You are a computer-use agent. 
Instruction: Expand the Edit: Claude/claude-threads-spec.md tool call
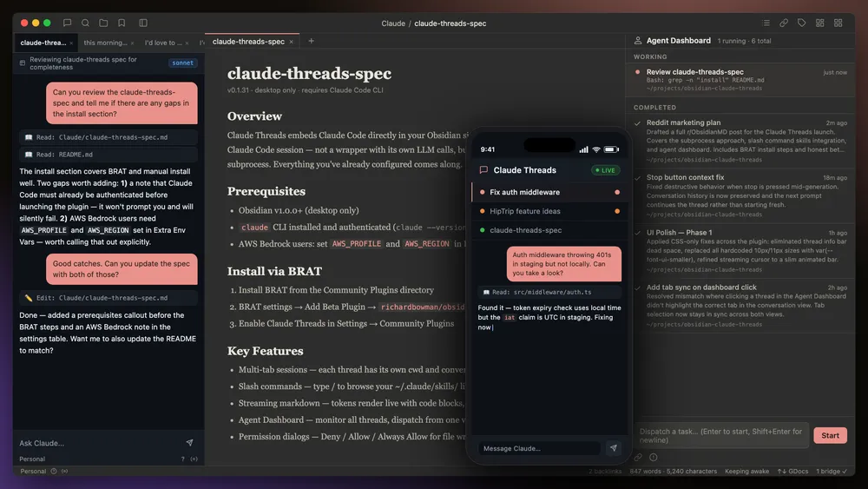108,298
